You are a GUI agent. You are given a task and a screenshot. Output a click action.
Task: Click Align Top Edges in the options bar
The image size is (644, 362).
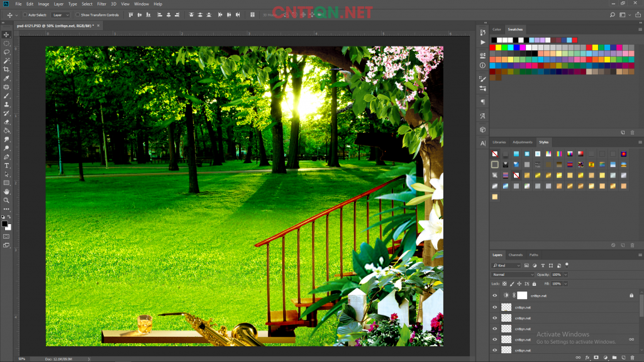pos(131,15)
